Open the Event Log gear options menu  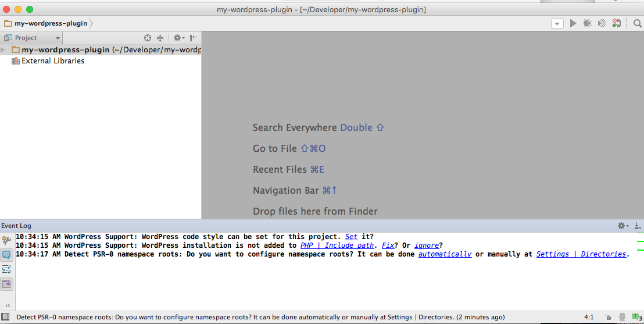[x=623, y=226]
